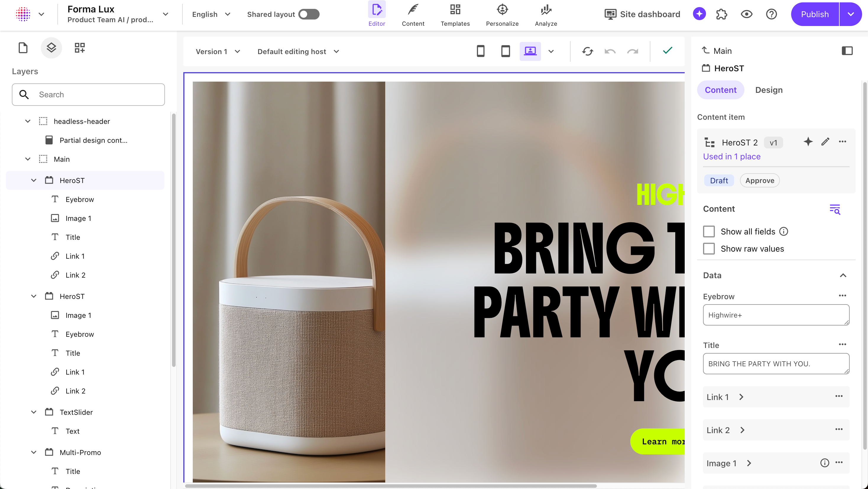868x489 pixels.
Task: Switch to the Editor tab
Action: click(x=376, y=14)
